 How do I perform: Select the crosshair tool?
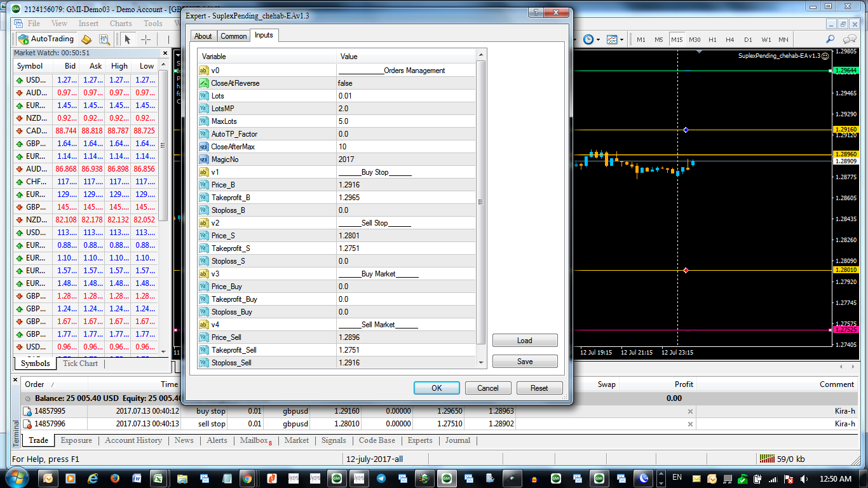[146, 39]
